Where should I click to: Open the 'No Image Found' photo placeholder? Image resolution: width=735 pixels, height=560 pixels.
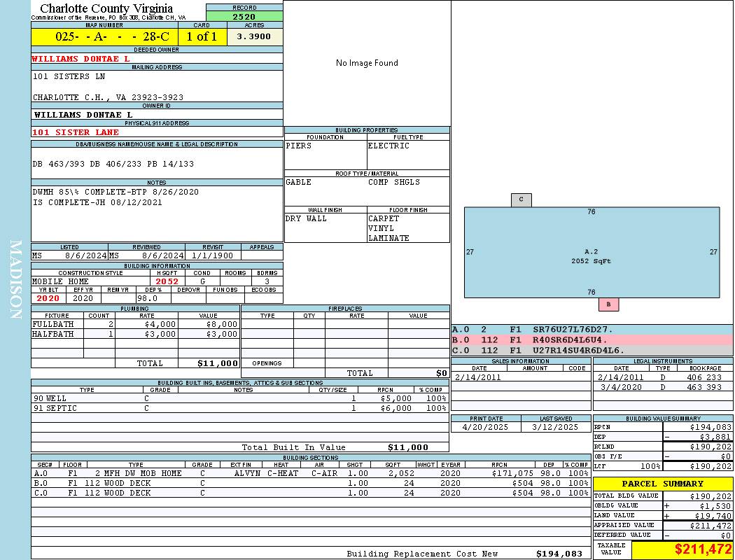point(367,63)
